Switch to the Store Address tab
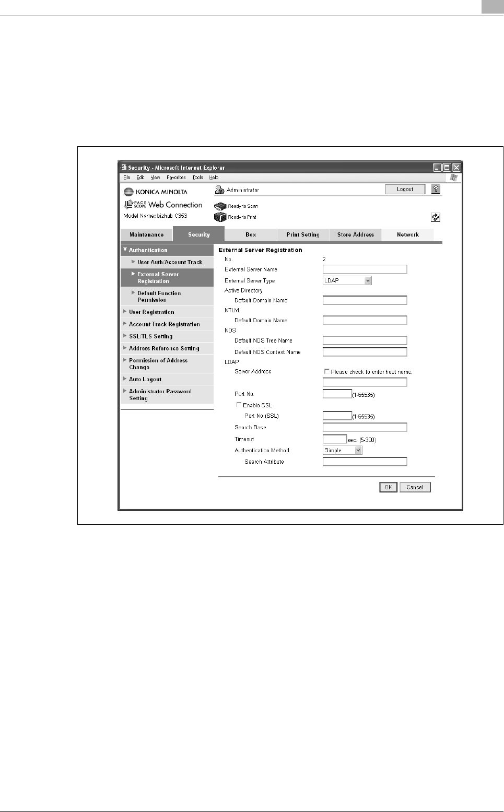Image resolution: width=504 pixels, height=812 pixels. [356, 235]
